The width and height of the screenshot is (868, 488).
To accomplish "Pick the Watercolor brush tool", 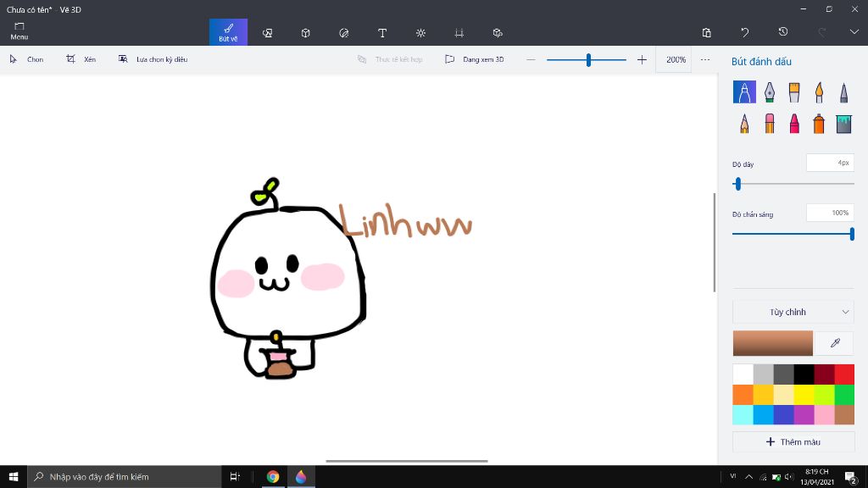I will (x=819, y=91).
